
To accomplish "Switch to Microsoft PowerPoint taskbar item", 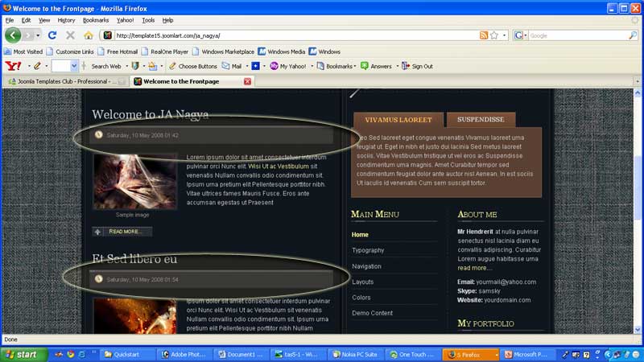I will [528, 354].
